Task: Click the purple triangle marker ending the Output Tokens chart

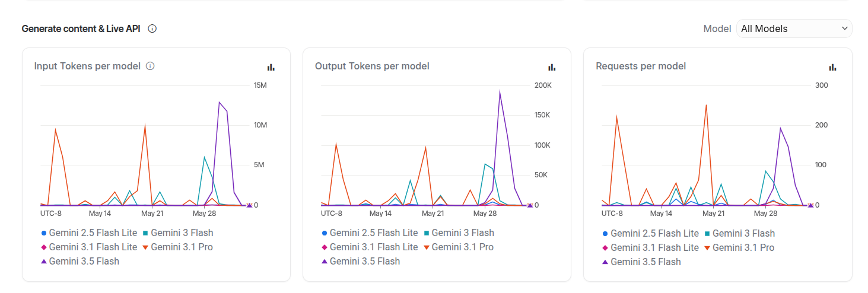Action: point(530,205)
